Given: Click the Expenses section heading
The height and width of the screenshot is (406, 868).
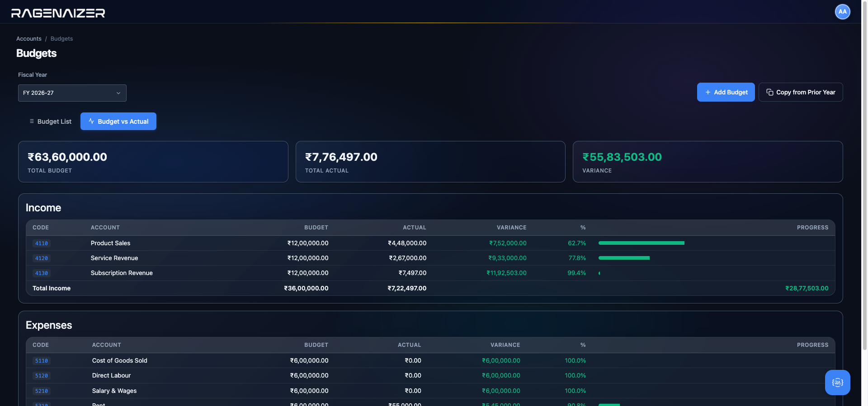Looking at the screenshot, I should click(49, 325).
